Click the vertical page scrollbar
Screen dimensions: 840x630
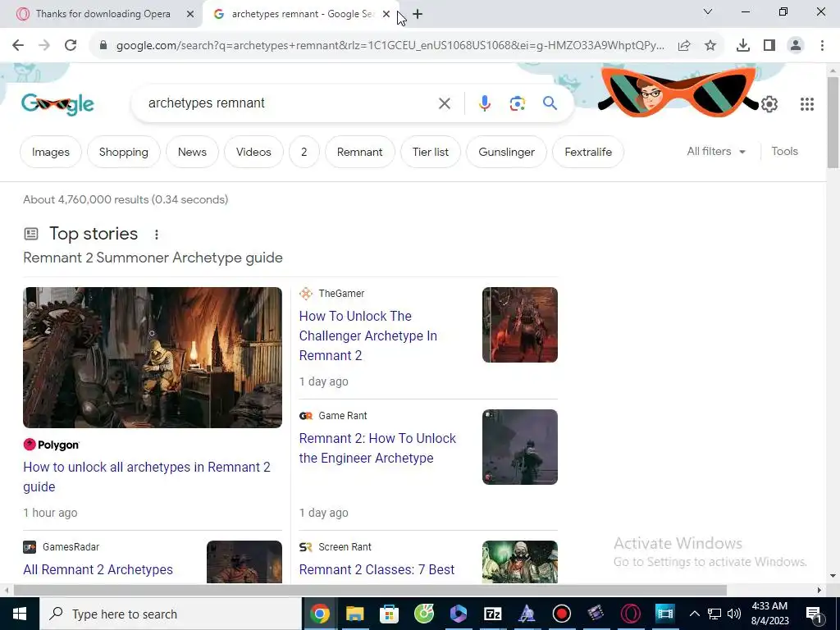point(833,123)
